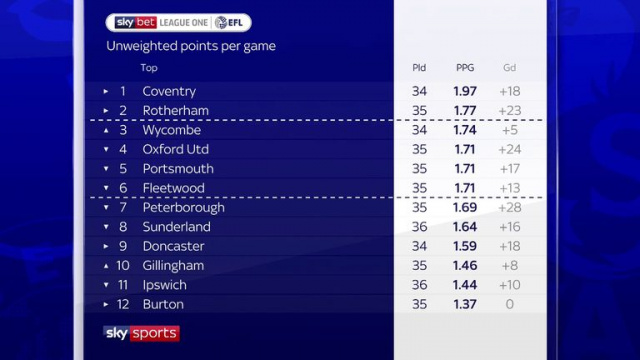Click the down arrow beside Ipswich
640x360 pixels.
pos(106,285)
